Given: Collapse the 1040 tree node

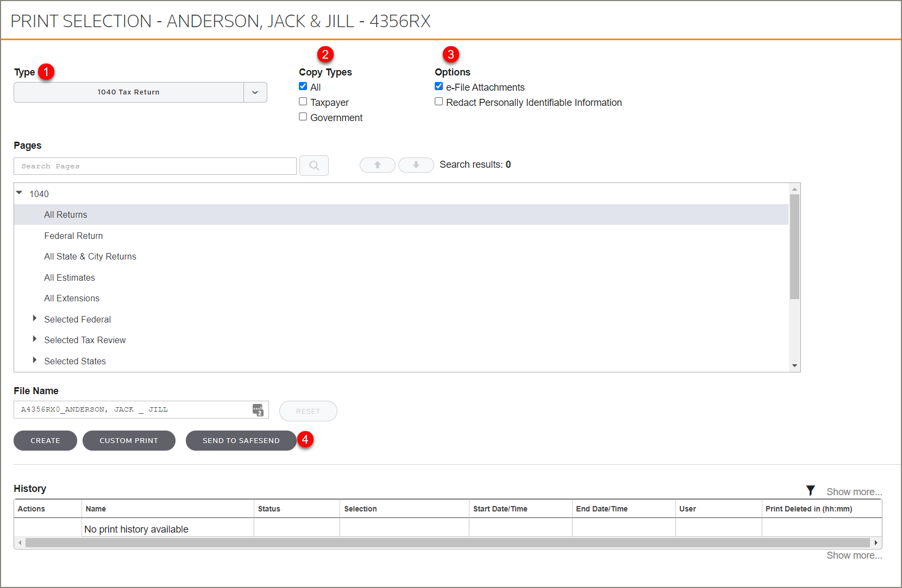Looking at the screenshot, I should point(19,192).
